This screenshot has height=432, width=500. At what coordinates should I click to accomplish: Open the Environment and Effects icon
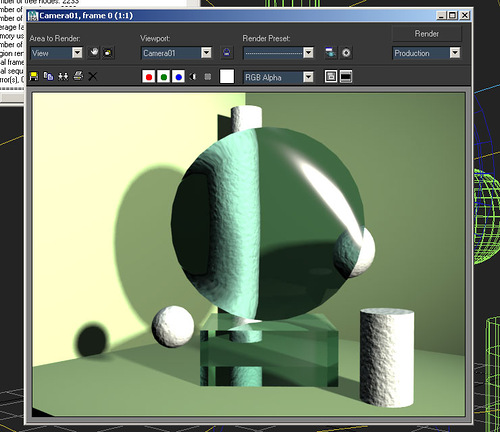tap(346, 53)
